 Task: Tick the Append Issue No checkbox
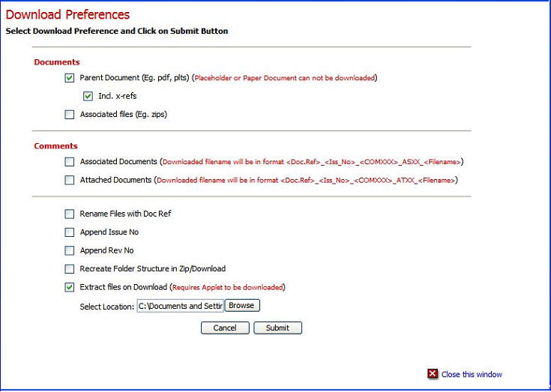70,232
